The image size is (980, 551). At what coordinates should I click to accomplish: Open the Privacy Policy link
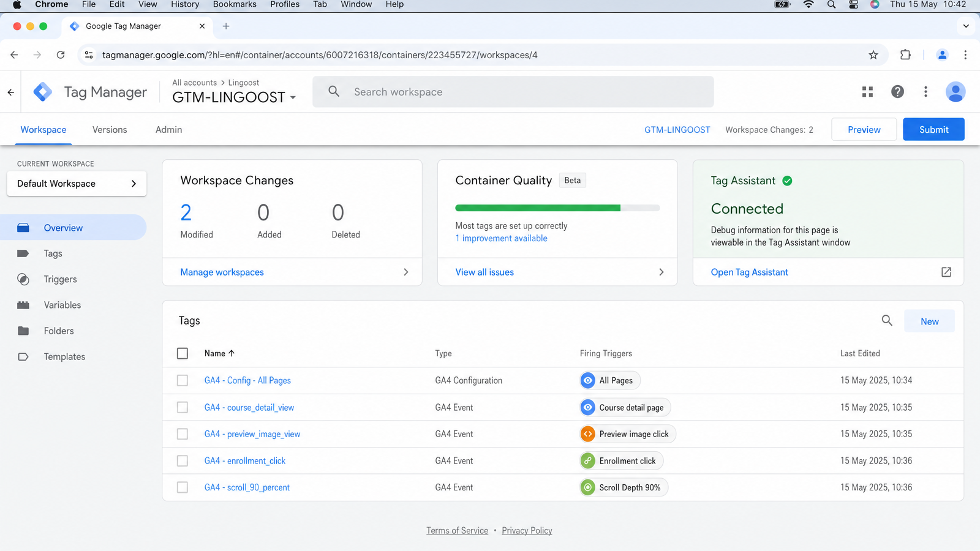527,531
